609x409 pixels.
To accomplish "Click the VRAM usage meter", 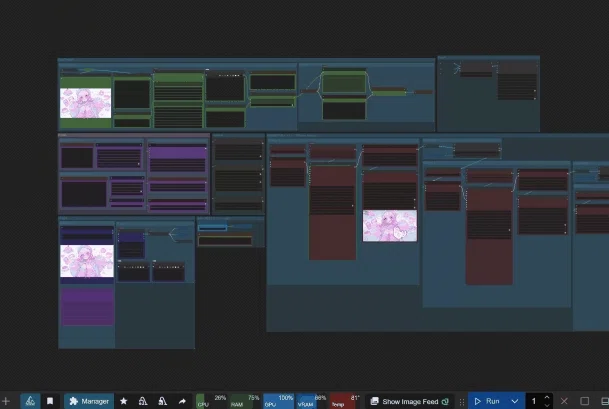I will click(x=312, y=401).
